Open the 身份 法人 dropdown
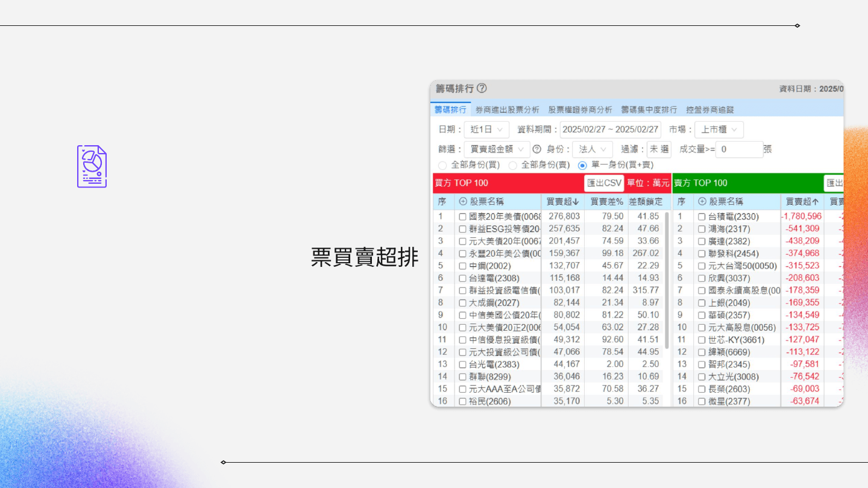868x488 pixels. point(592,149)
